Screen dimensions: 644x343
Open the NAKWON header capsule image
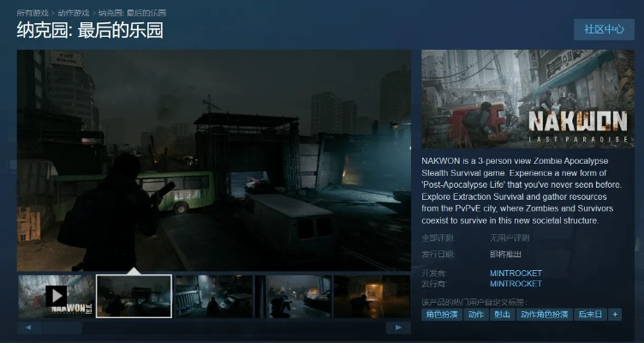[528, 99]
